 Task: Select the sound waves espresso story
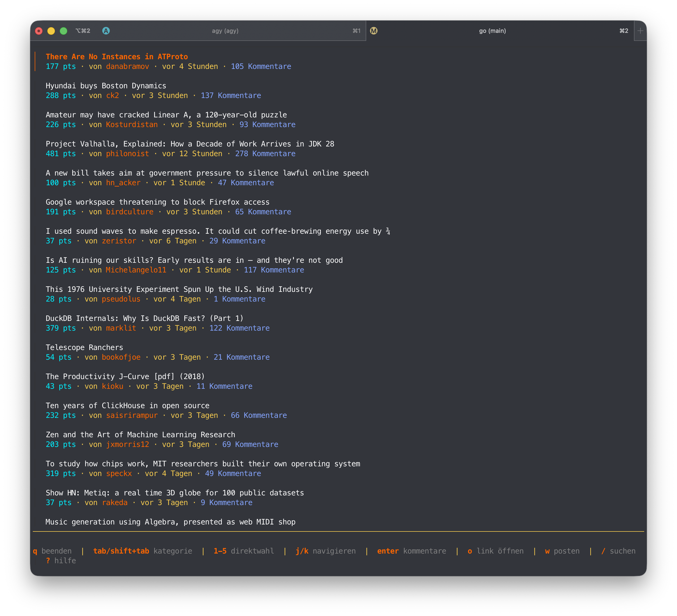pos(218,231)
